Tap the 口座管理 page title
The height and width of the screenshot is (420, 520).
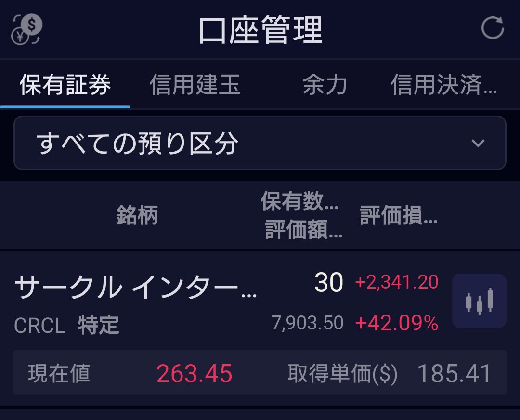(260, 30)
